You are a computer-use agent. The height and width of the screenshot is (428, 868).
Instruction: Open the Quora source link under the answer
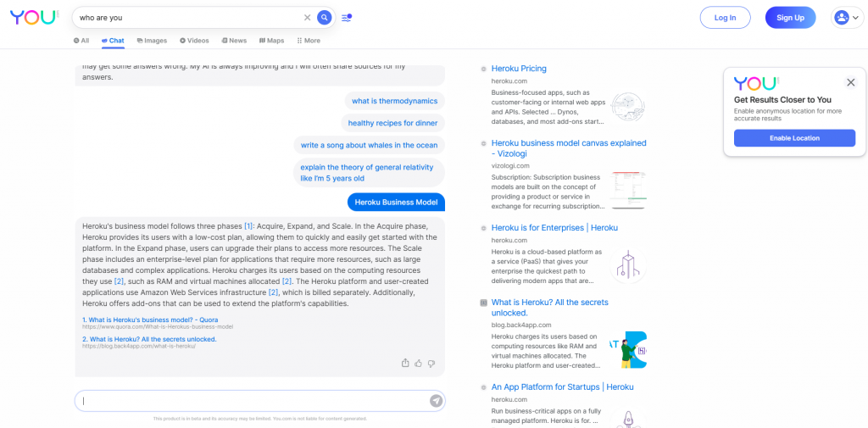tap(150, 320)
